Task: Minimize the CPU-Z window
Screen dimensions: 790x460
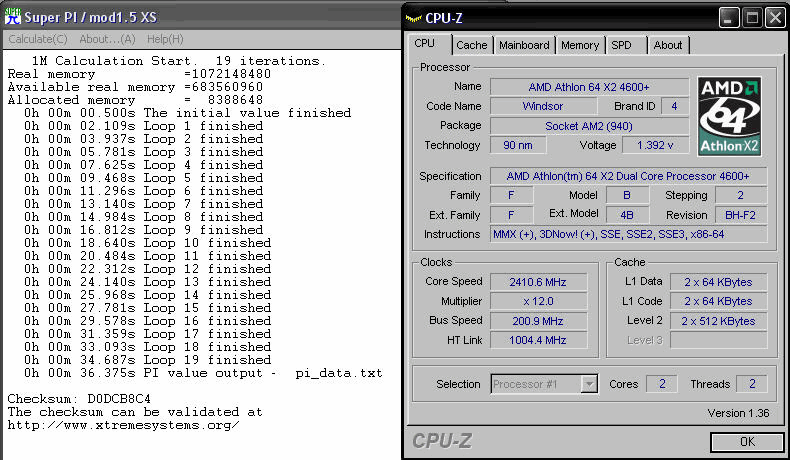Action: coord(728,18)
